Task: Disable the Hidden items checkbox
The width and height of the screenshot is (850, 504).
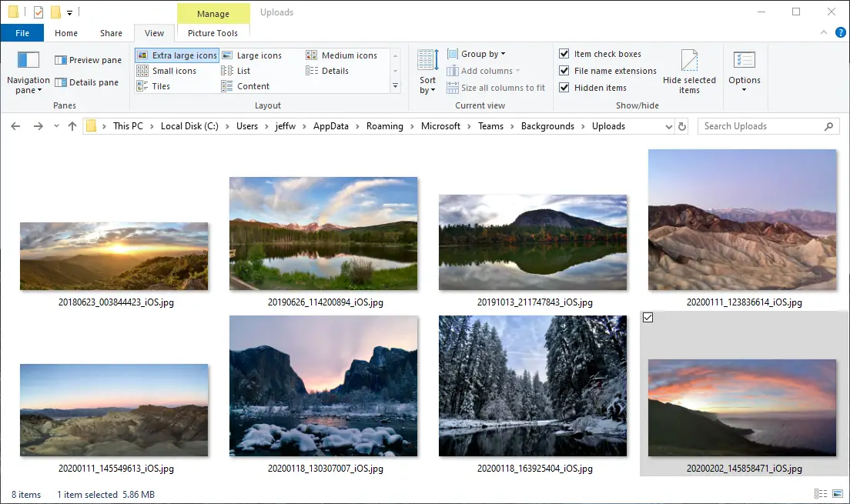Action: pyautogui.click(x=564, y=88)
